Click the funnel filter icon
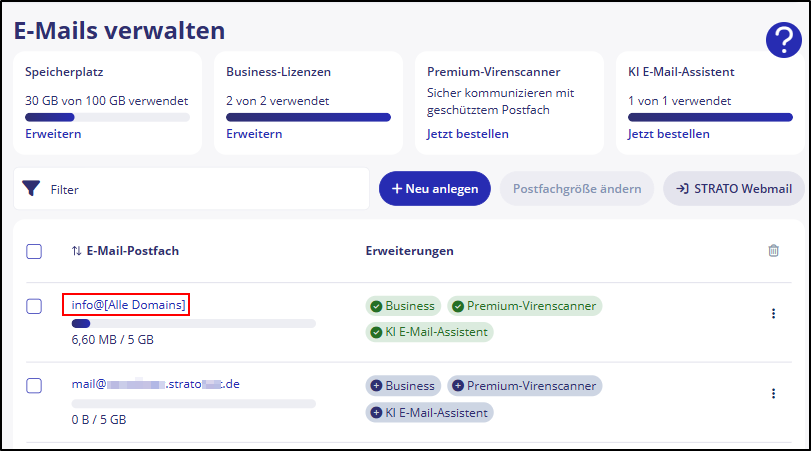811x451 pixels. [31, 188]
